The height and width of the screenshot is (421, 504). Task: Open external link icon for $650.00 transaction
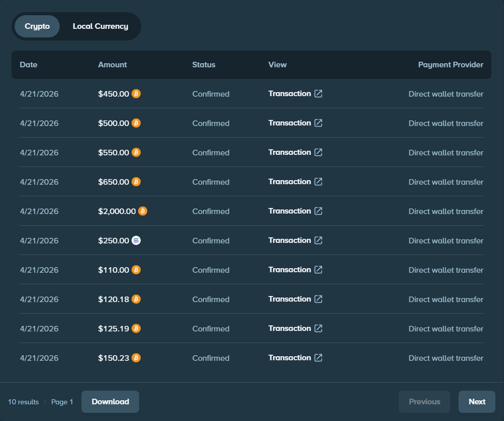point(318,182)
